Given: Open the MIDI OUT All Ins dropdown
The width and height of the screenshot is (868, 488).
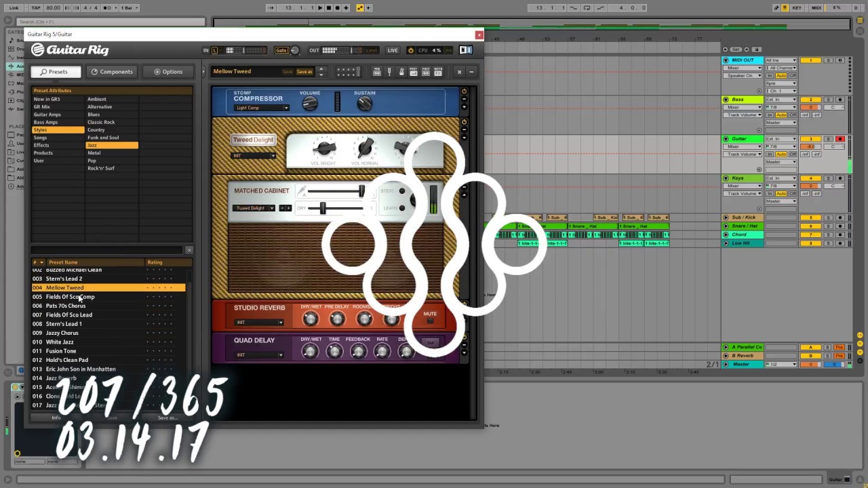Looking at the screenshot, I should click(781, 60).
